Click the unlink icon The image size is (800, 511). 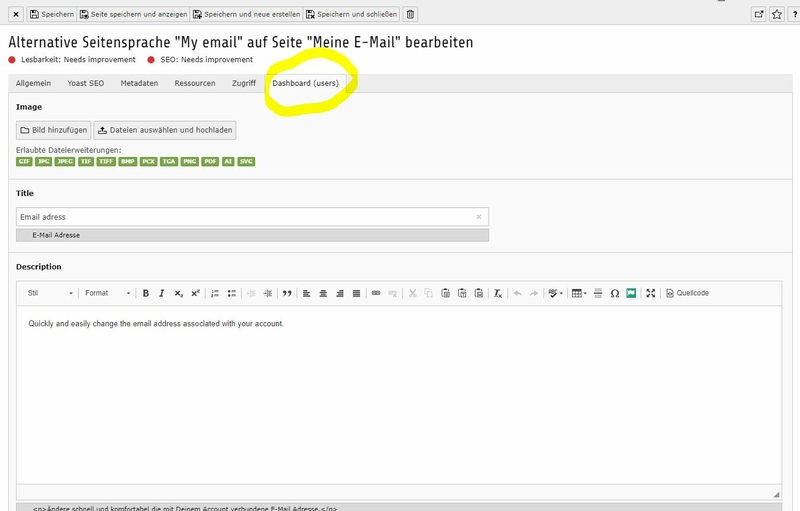392,293
